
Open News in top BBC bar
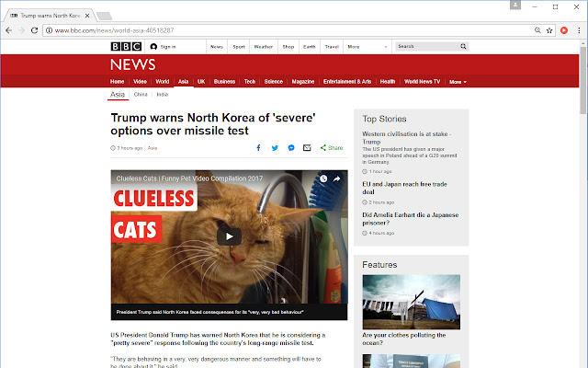tap(217, 47)
